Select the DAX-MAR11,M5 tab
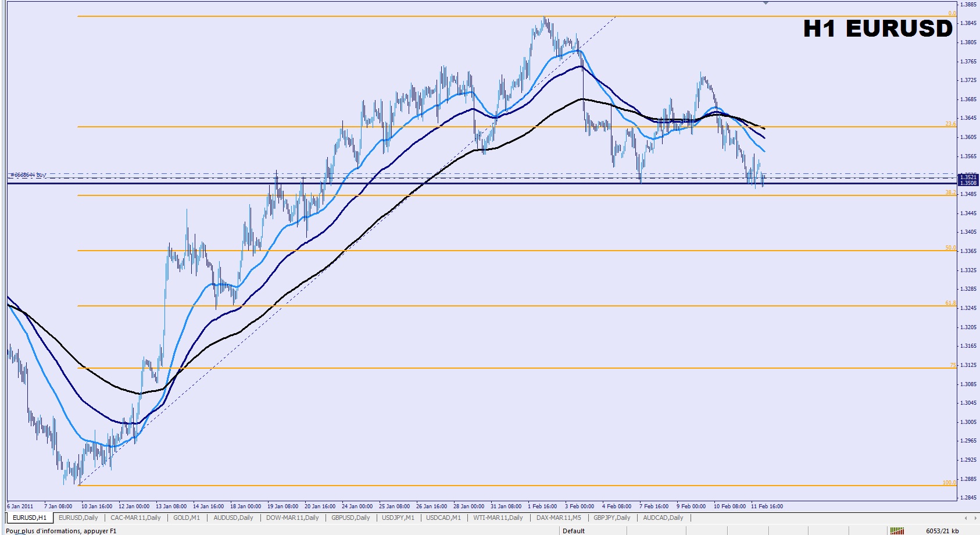Image resolution: width=980 pixels, height=535 pixels. tap(558, 518)
